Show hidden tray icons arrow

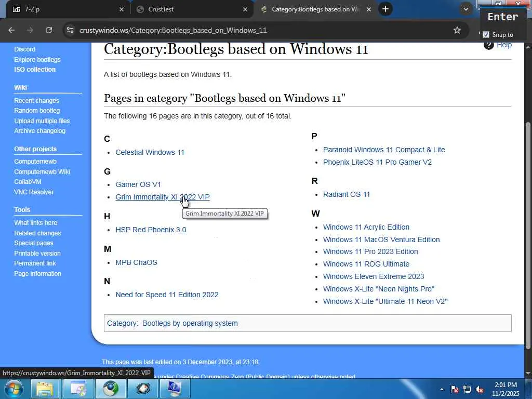pos(442,389)
